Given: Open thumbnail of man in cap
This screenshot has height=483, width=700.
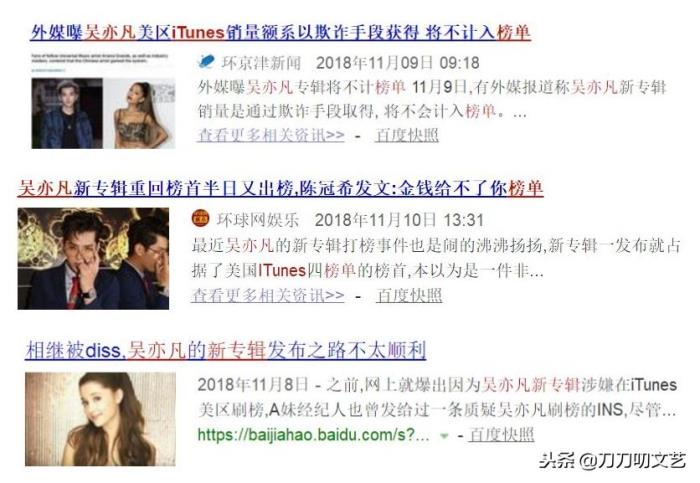Looking at the screenshot, I should (67, 113).
